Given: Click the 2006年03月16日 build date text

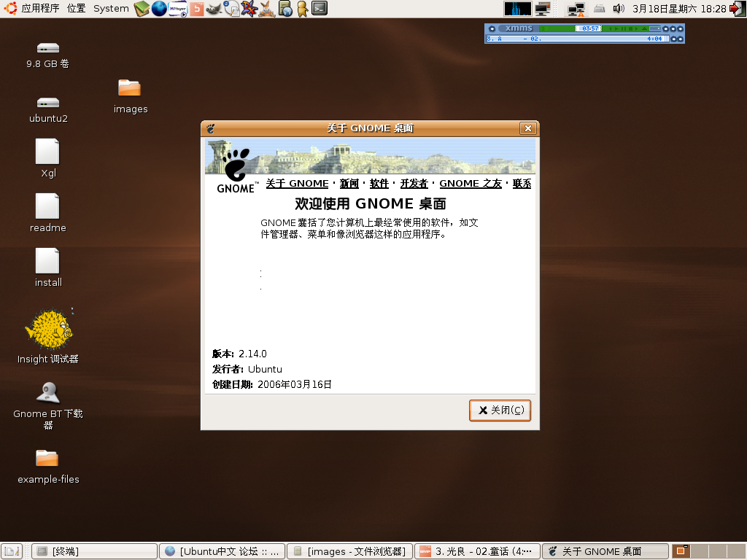Looking at the screenshot, I should 295,384.
